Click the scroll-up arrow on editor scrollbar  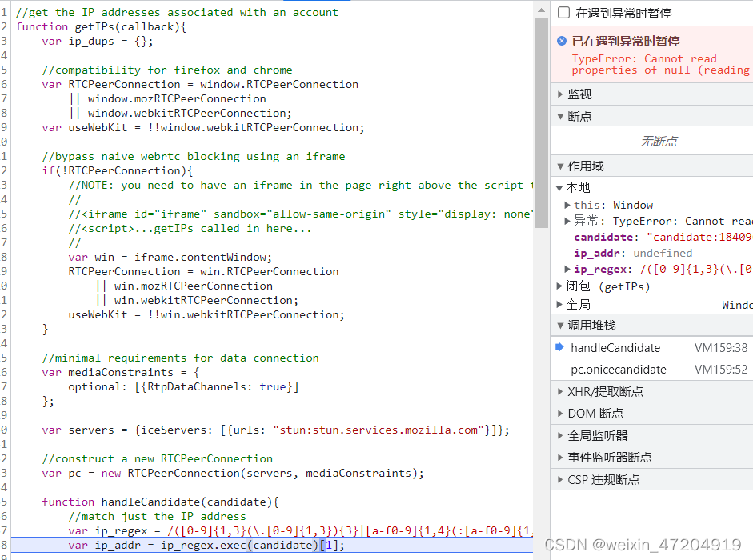point(539,9)
